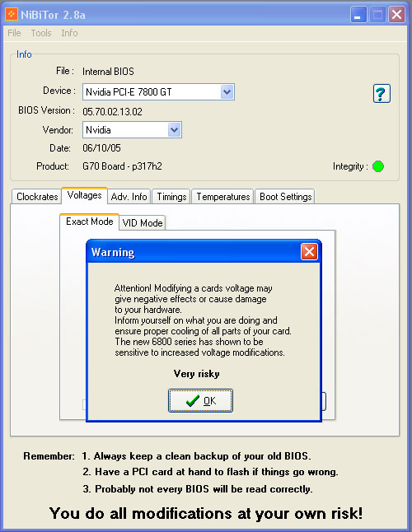Select the Nvidia PCI-E 7800 GT device field
This screenshot has width=412, height=532.
pyautogui.click(x=158, y=92)
